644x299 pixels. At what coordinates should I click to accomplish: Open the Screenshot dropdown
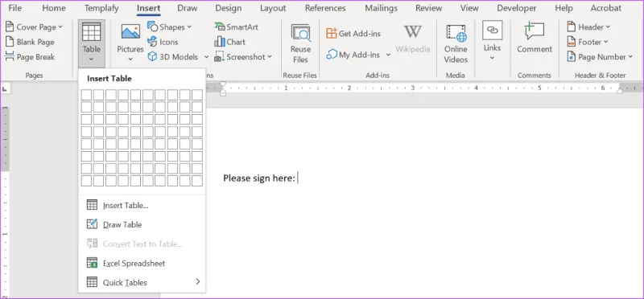pyautogui.click(x=244, y=57)
